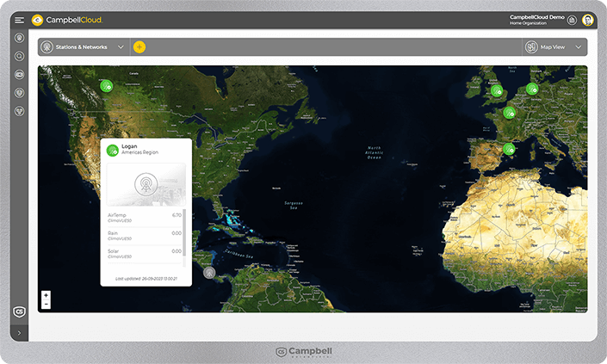Expand the Stations & Networks dropdown
The height and width of the screenshot is (364, 607).
pyautogui.click(x=121, y=47)
